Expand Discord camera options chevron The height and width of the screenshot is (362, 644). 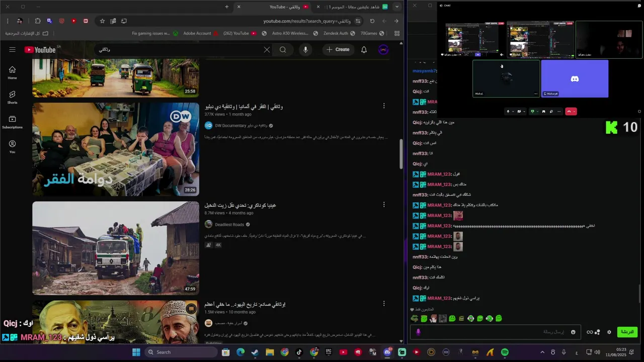coord(524,112)
